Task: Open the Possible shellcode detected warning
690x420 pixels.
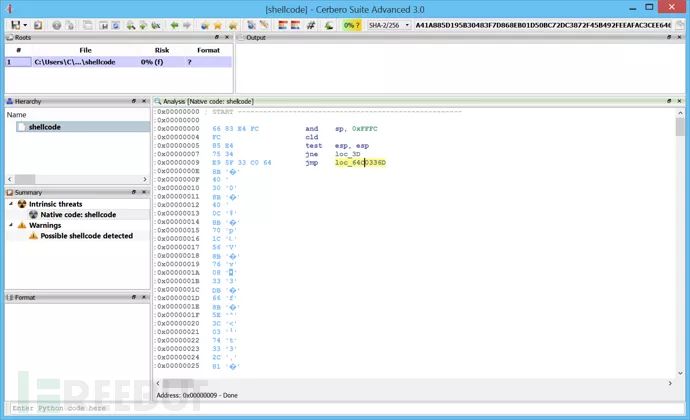Action: 86,236
